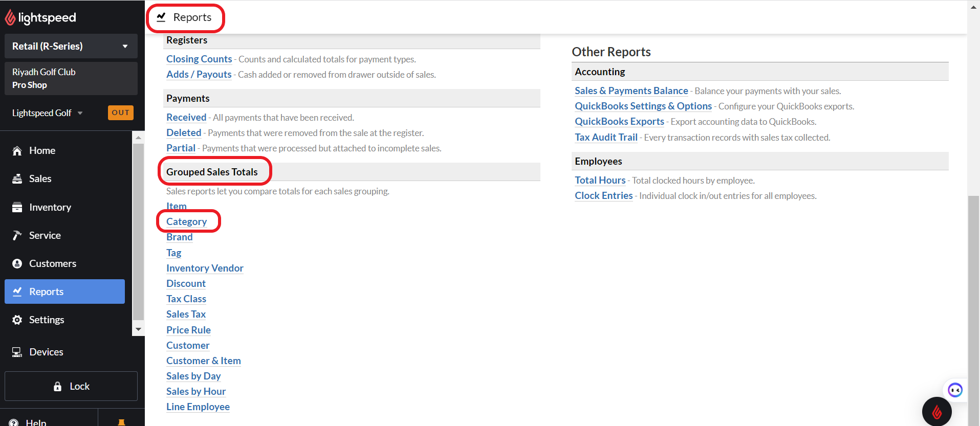Open the Closing Counts report

point(199,59)
